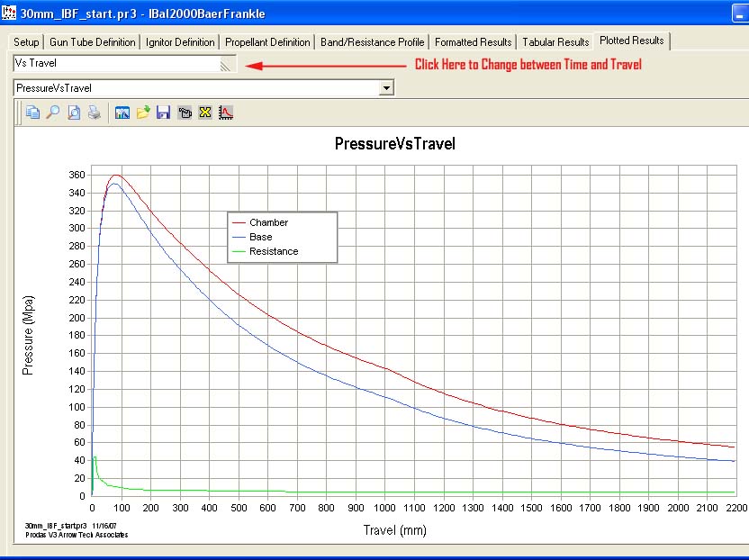Click the printer icon to print chart
749x560 pixels.
[94, 113]
